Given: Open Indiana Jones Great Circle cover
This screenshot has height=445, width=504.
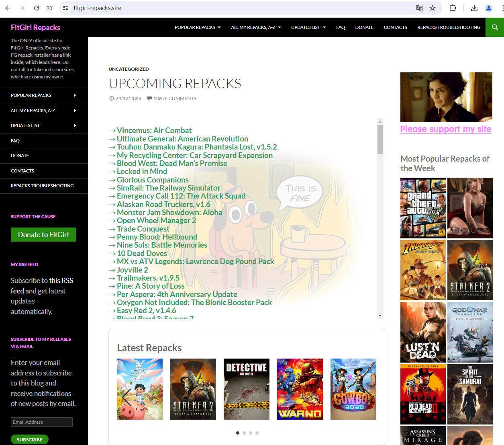Looking at the screenshot, I should coord(423,270).
